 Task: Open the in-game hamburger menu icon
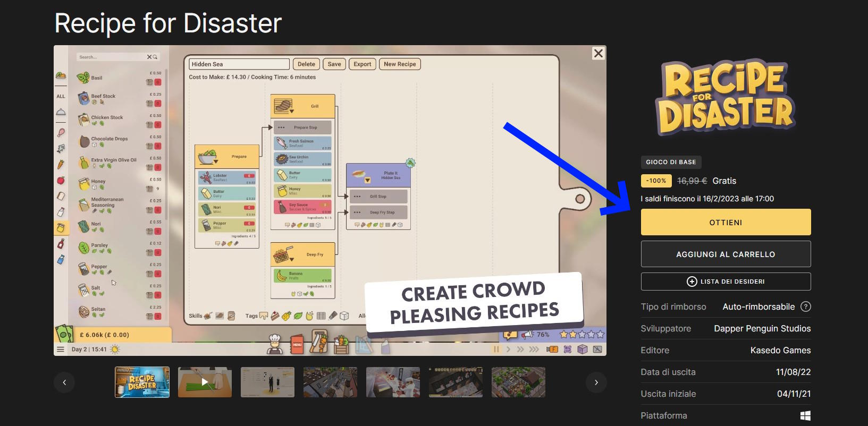pos(61,349)
